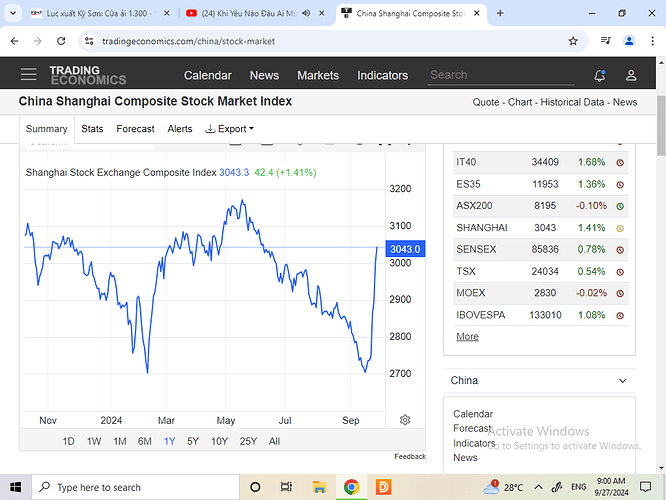This screenshot has height=500, width=666.
Task: Click the clock icon beside ASX200
Action: (620, 206)
